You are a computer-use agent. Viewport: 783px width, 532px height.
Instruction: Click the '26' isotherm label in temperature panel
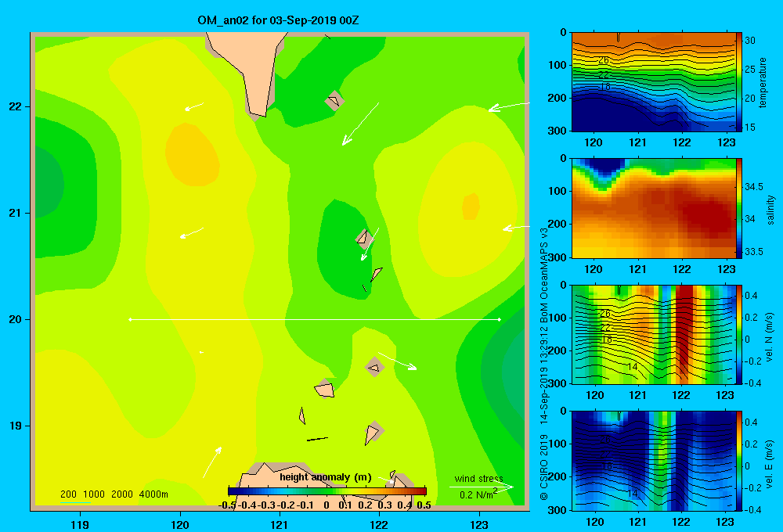click(604, 60)
